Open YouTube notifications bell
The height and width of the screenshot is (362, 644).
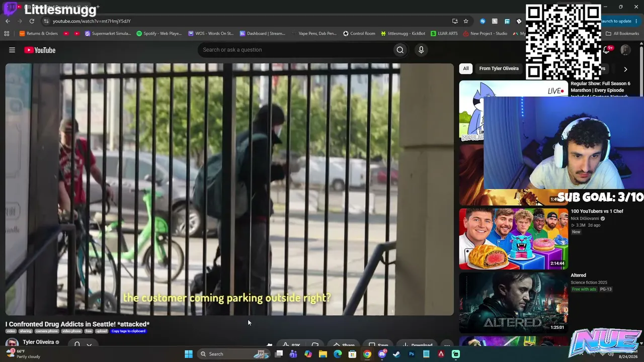606,50
